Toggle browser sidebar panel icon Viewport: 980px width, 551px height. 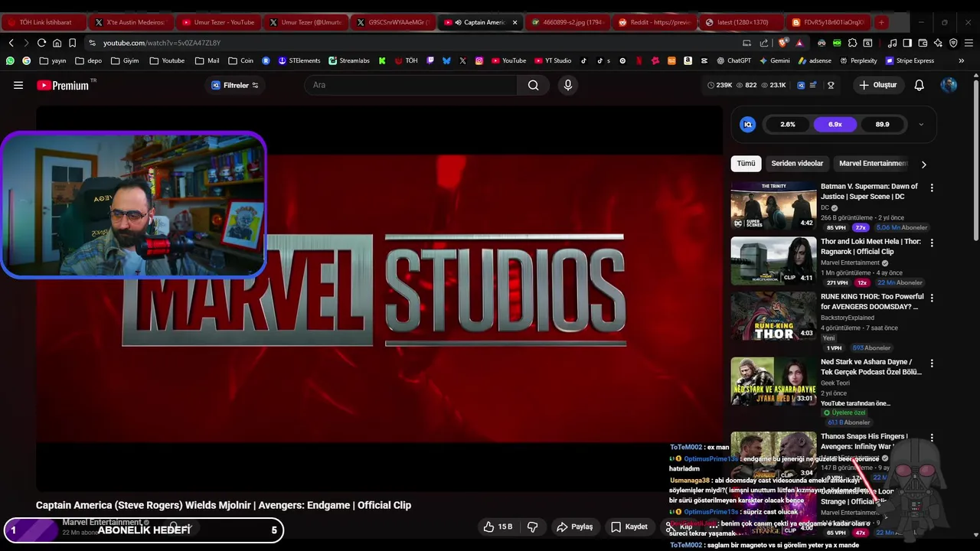(907, 43)
